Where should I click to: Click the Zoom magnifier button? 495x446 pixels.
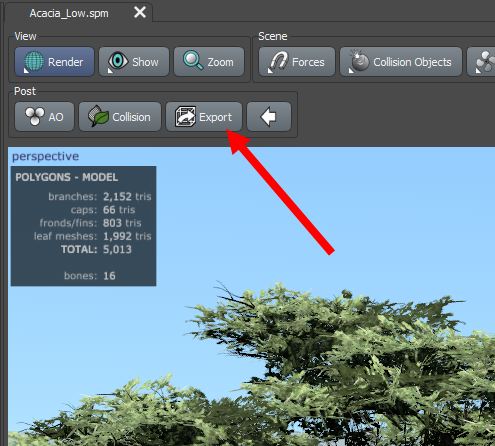pos(209,62)
